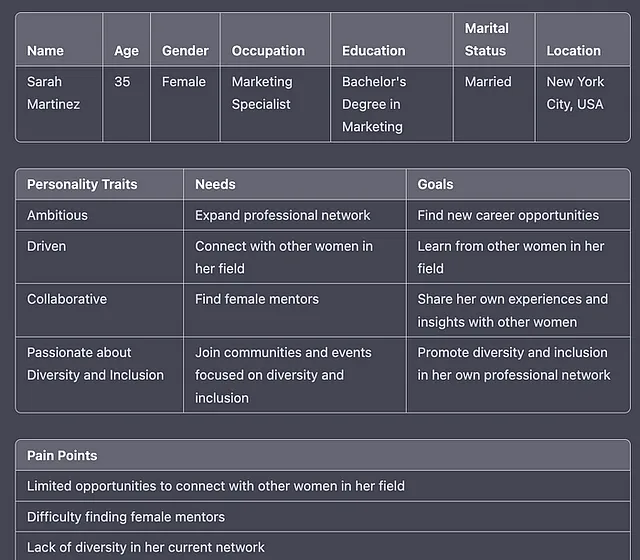Image resolution: width=640 pixels, height=560 pixels.
Task: Click the Find female mentors cell
Action: click(295, 310)
